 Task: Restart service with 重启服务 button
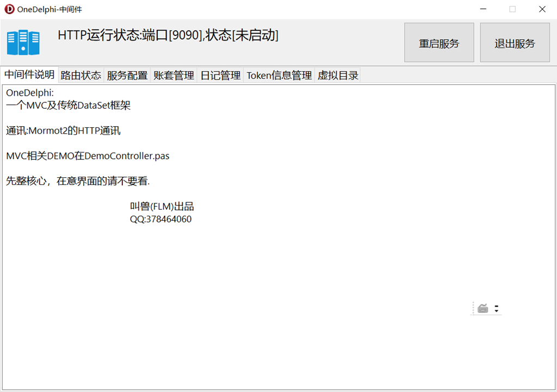(439, 42)
